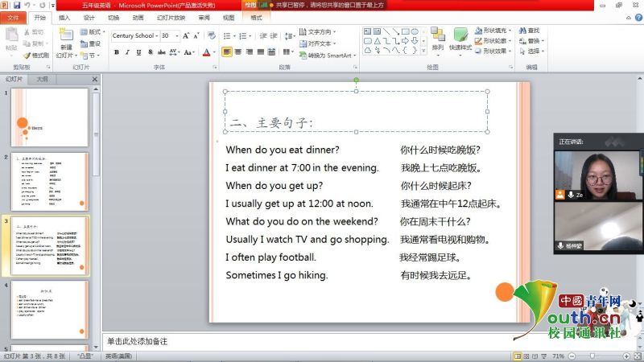Click the Save icon in quick access toolbar

point(16,5)
